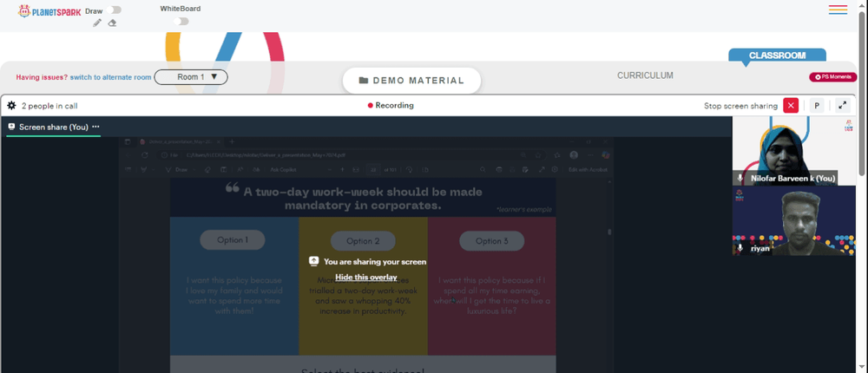
Task: Click zoom-in plus in shared PDF toolbar
Action: pos(342,169)
